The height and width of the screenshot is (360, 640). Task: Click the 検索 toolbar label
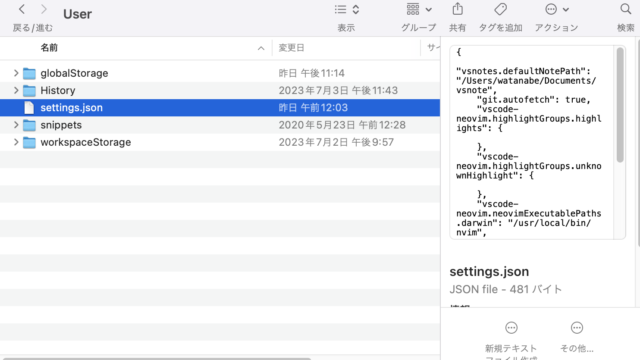coord(626,28)
